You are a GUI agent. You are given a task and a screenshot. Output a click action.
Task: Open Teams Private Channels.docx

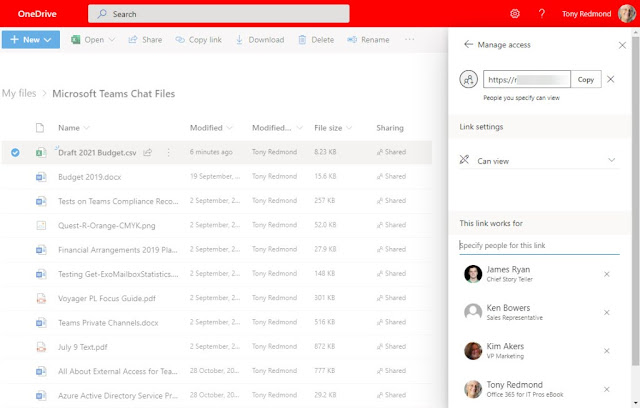tap(108, 323)
